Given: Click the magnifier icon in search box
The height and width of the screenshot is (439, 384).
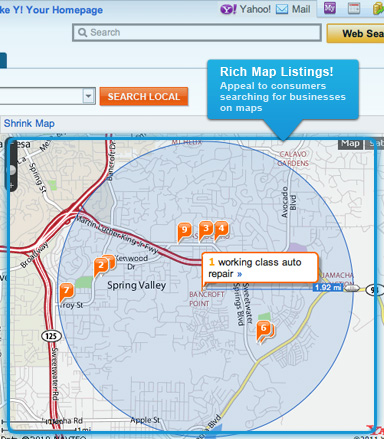Looking at the screenshot, I should click(82, 32).
